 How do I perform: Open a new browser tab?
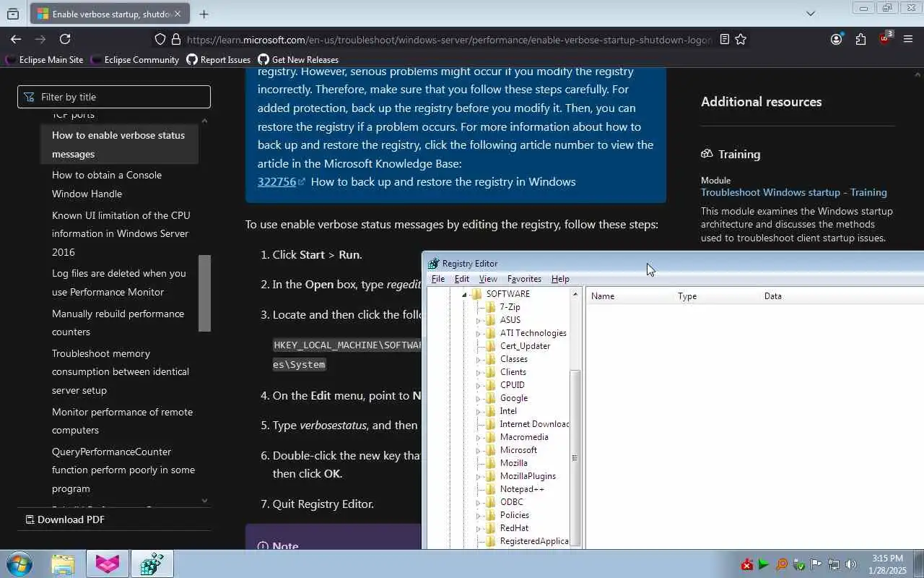(204, 14)
